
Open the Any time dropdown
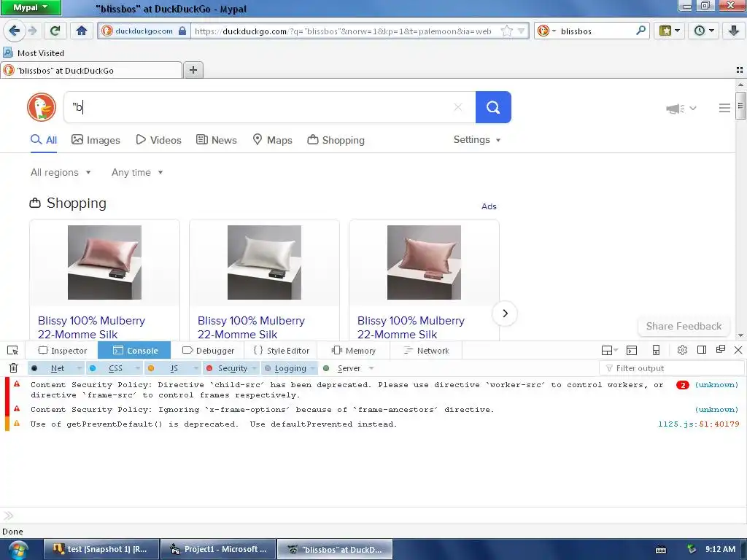[137, 172]
